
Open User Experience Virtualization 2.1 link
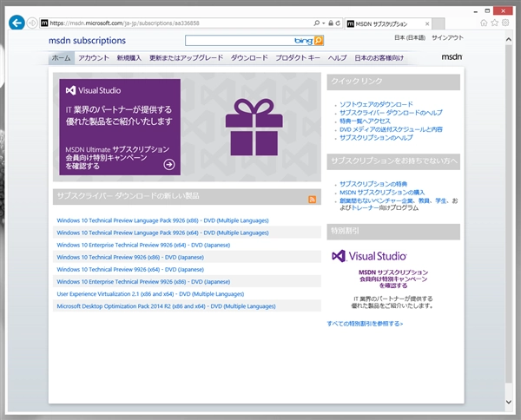pos(150,294)
